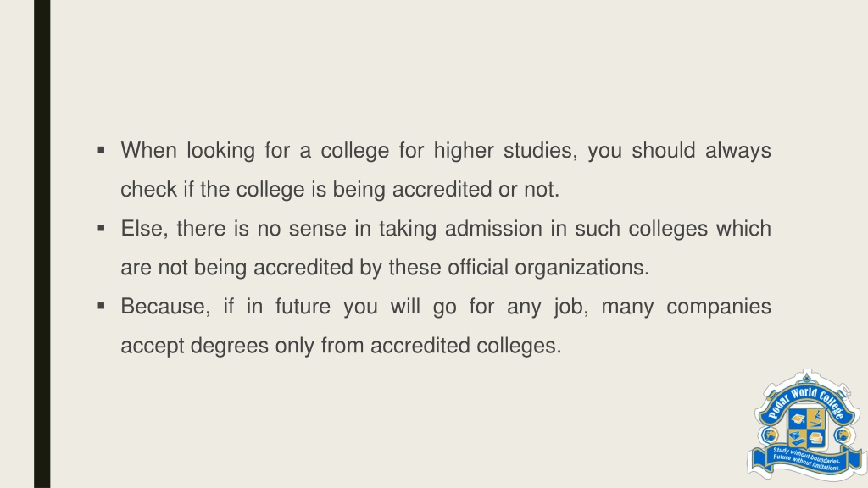This screenshot has height=488, width=868.
Task: Click the Podar World College logo
Action: (x=807, y=425)
